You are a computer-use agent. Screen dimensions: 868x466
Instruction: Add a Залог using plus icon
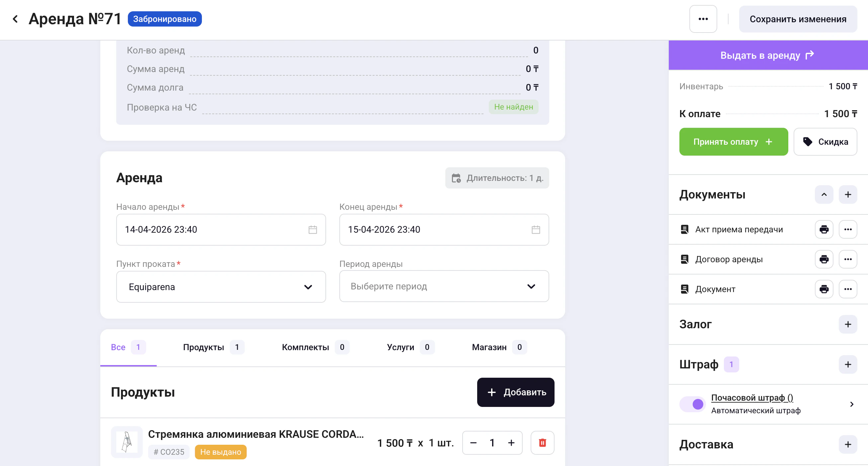coord(848,324)
